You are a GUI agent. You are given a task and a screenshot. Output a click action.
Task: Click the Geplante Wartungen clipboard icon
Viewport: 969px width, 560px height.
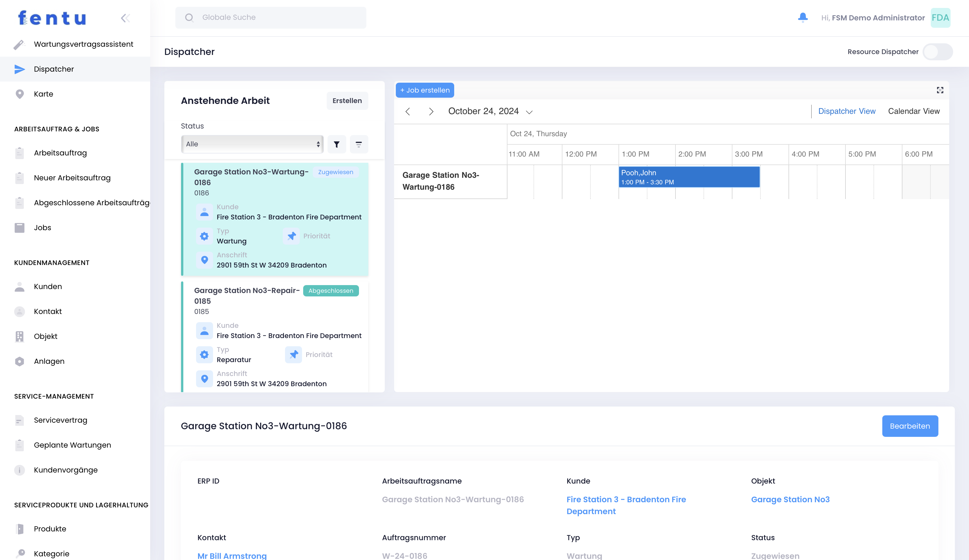tap(19, 445)
